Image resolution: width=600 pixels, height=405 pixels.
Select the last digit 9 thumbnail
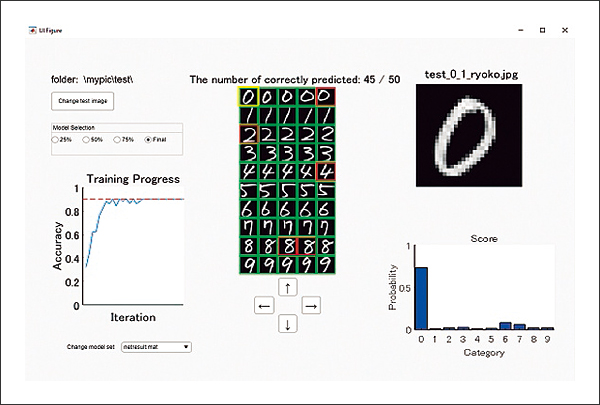click(x=326, y=265)
